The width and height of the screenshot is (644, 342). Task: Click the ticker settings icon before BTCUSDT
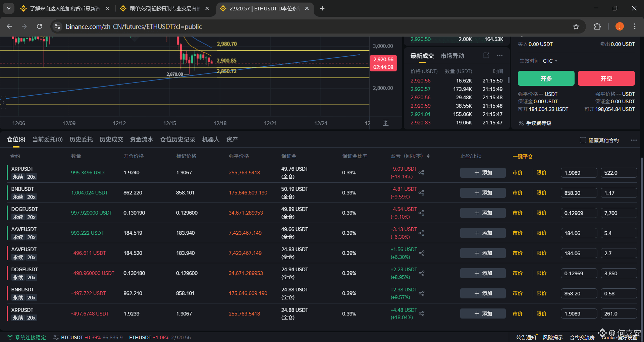56,337
